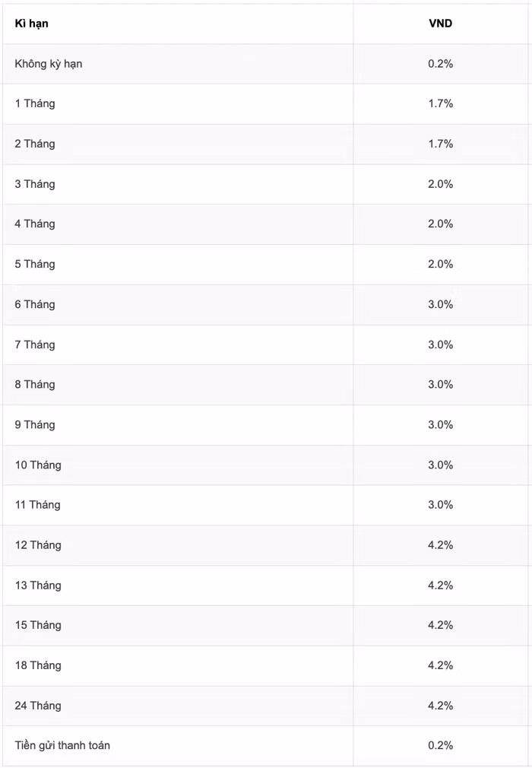Click the 3.0% rate for 10 Tháng
The width and height of the screenshot is (532, 768).
pyautogui.click(x=440, y=465)
